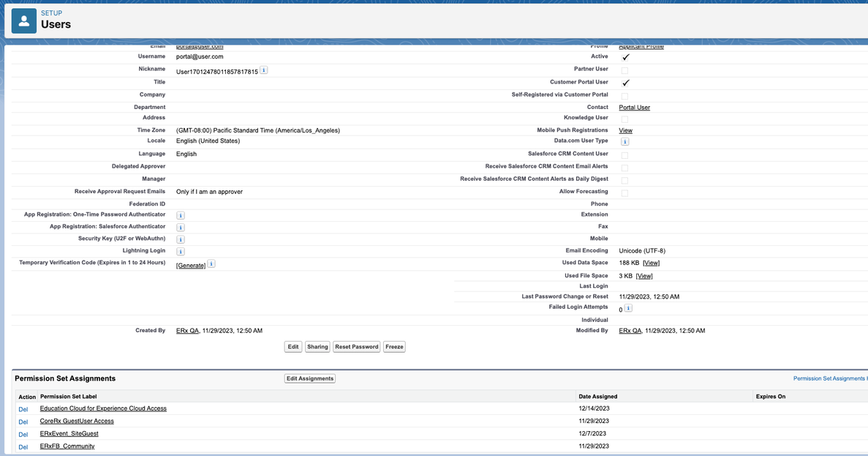Click the Reset Password button
The width and height of the screenshot is (868, 456).
tap(356, 347)
